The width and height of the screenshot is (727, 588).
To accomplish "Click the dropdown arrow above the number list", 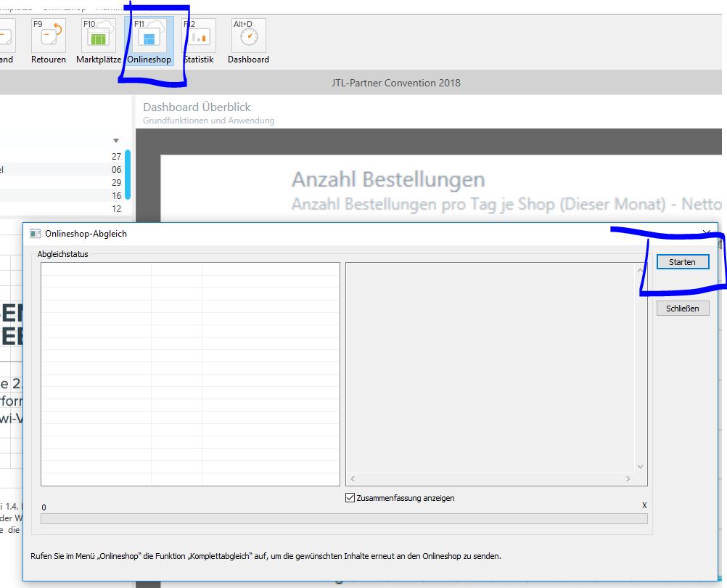I will 116,141.
